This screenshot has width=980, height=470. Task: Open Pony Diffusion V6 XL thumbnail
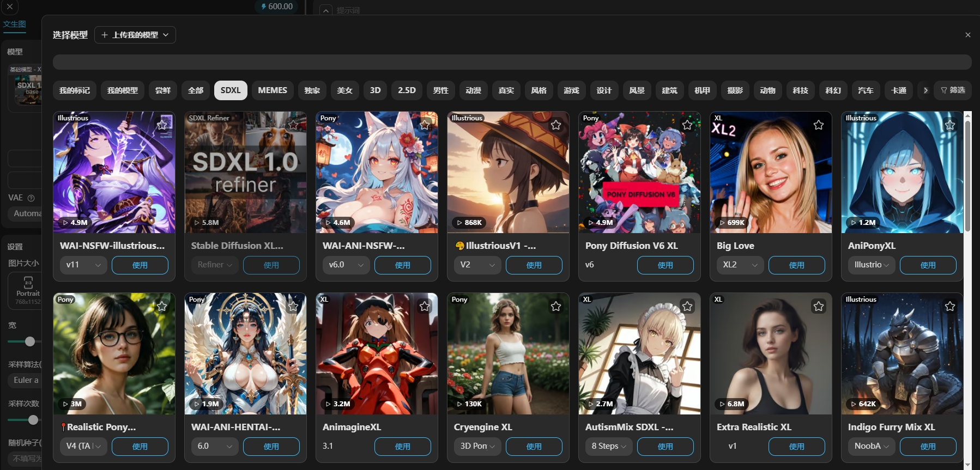point(639,173)
